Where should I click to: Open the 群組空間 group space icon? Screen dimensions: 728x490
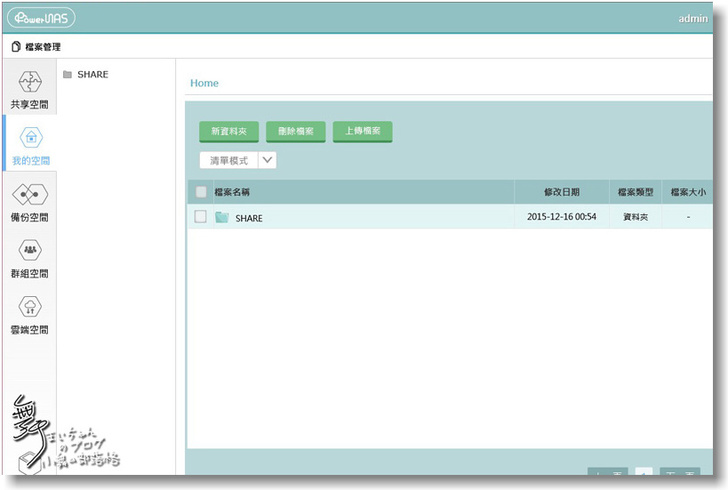[x=30, y=251]
